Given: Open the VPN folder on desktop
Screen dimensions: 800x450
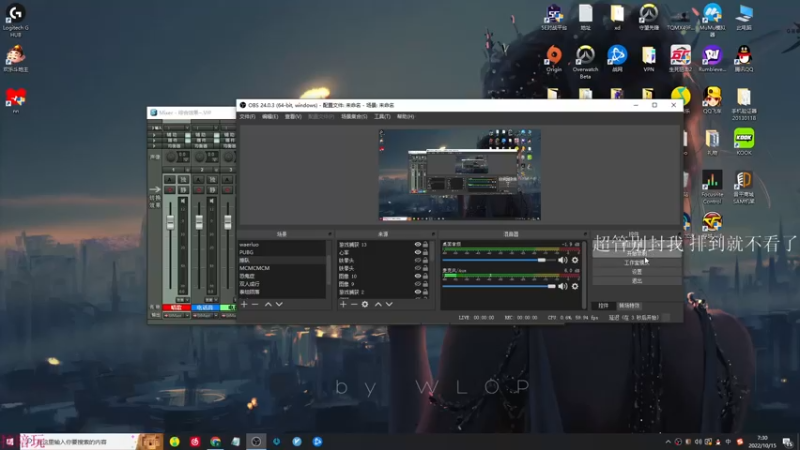Looking at the screenshot, I should [x=648, y=58].
